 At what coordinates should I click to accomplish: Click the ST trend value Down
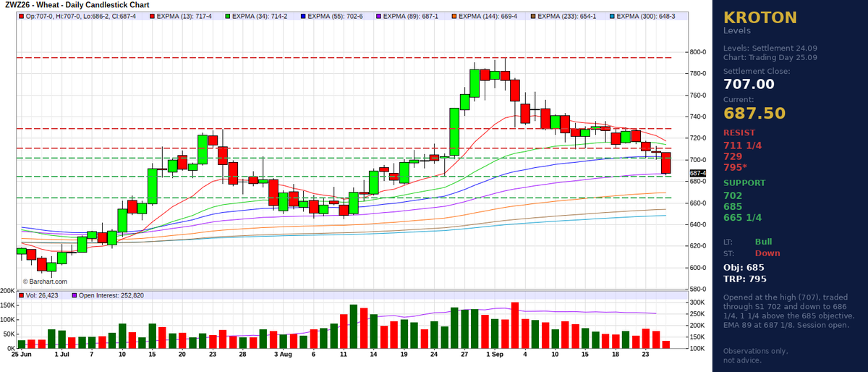(x=767, y=253)
